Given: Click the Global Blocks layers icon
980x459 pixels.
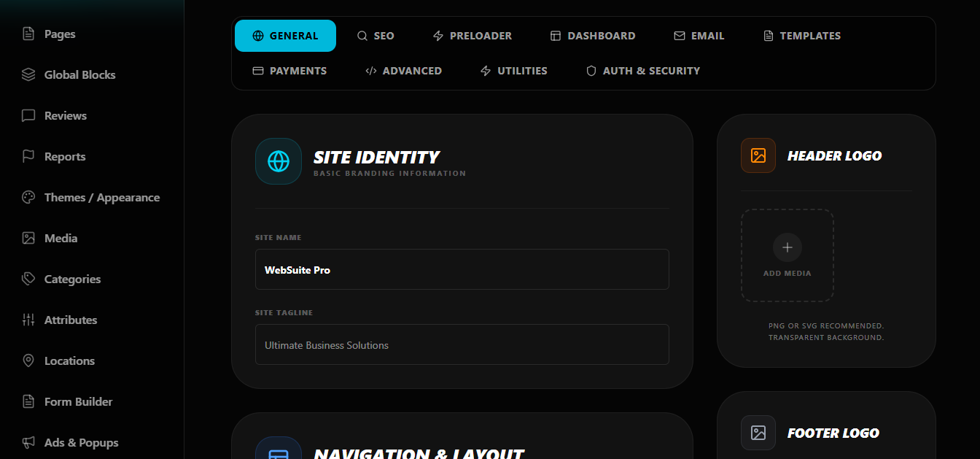Looking at the screenshot, I should (x=28, y=74).
